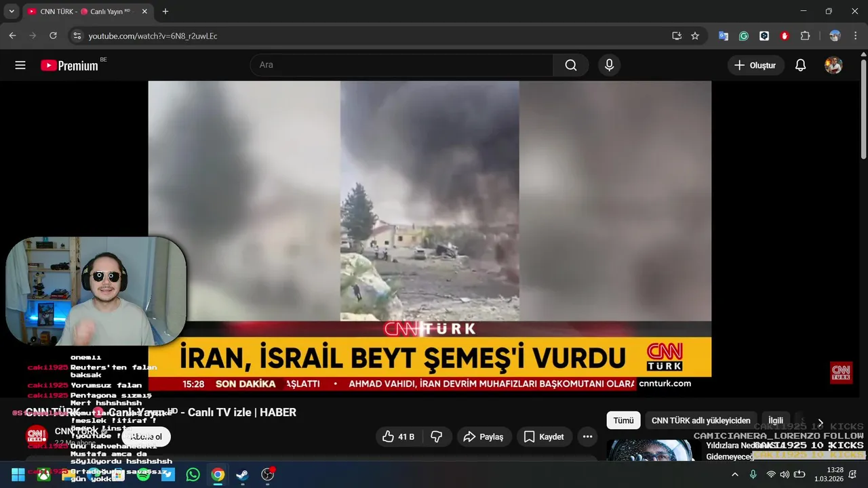Show hidden system tray icons
Screen dimensions: 868x488
735,474
